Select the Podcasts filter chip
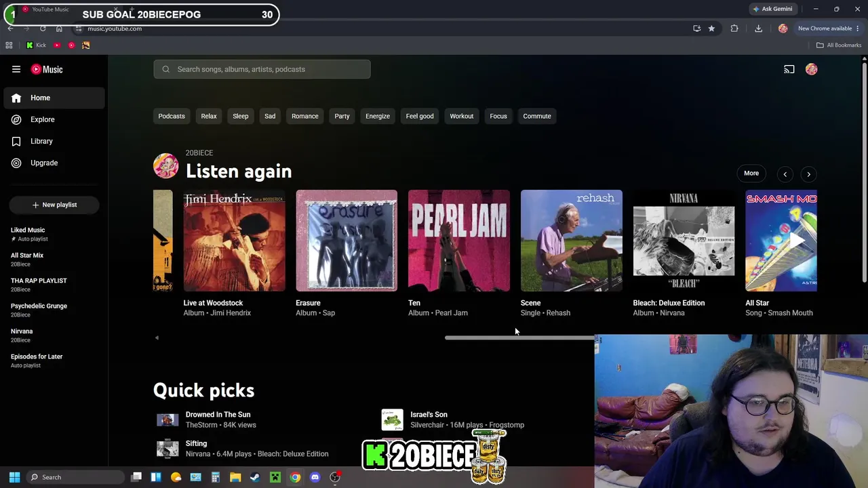Screen dimensions: 868x488 172,116
